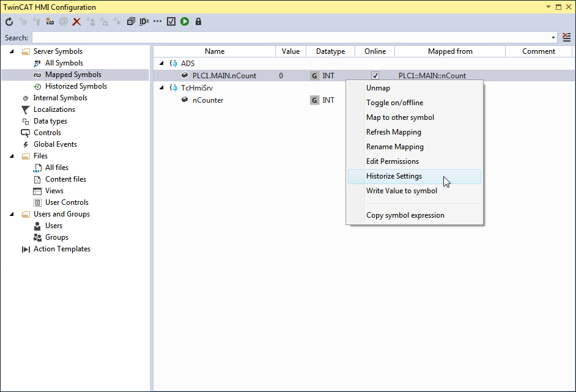Click the padlock icon in toolbar
The image size is (576, 392).
click(198, 21)
